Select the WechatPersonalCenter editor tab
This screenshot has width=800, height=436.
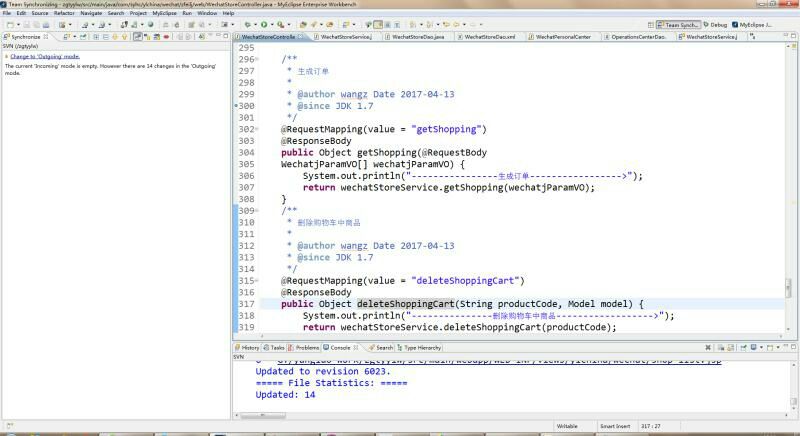(x=562, y=37)
